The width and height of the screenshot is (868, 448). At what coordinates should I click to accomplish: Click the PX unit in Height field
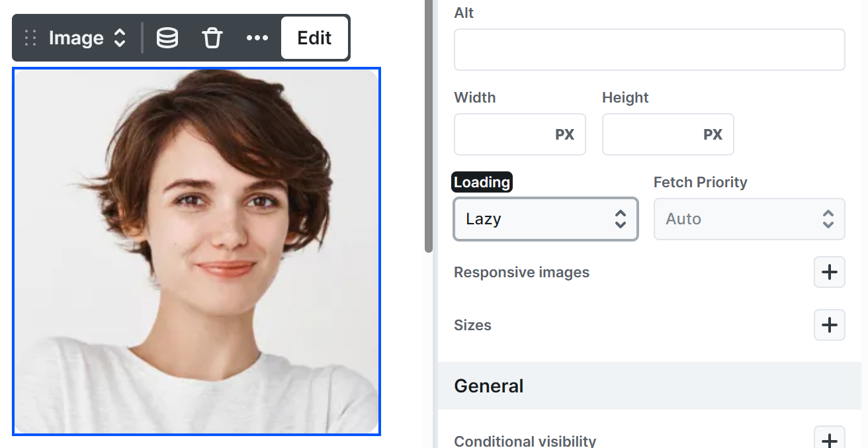[713, 134]
